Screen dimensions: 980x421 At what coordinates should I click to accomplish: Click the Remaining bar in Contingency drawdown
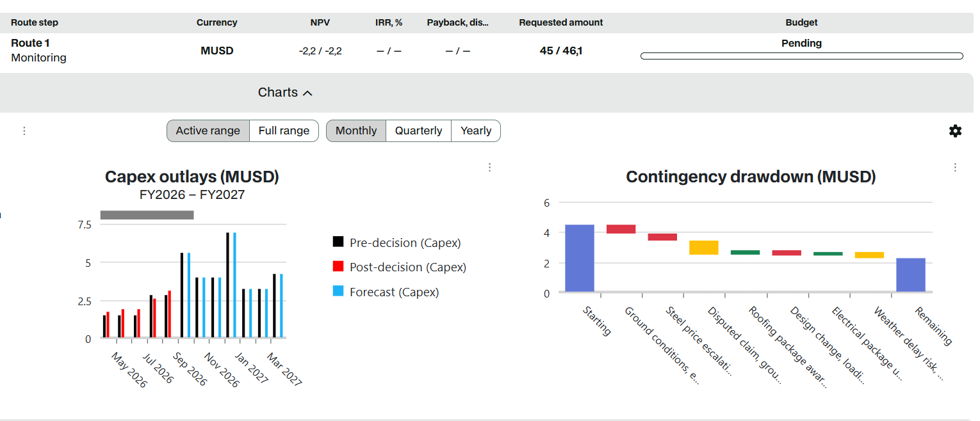tap(910, 275)
